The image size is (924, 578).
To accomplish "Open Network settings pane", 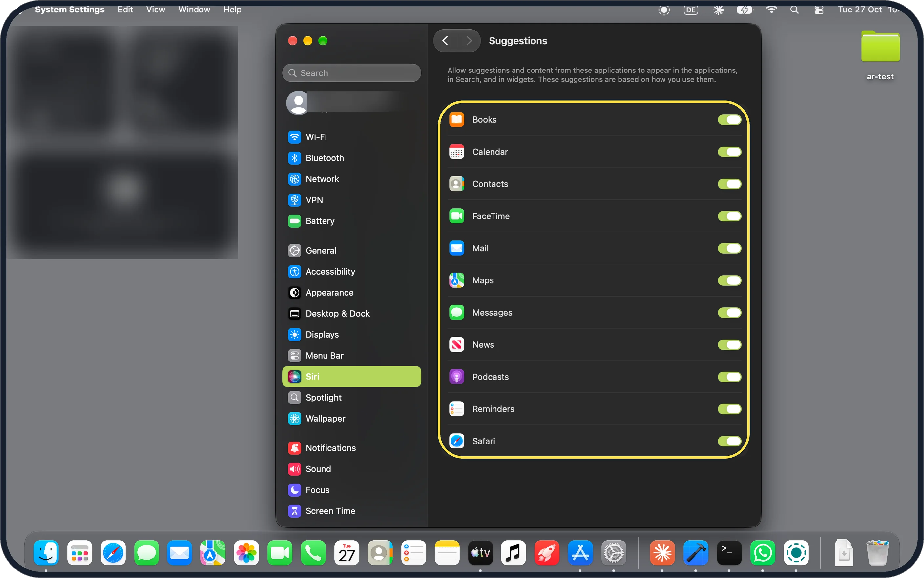I will [351, 179].
